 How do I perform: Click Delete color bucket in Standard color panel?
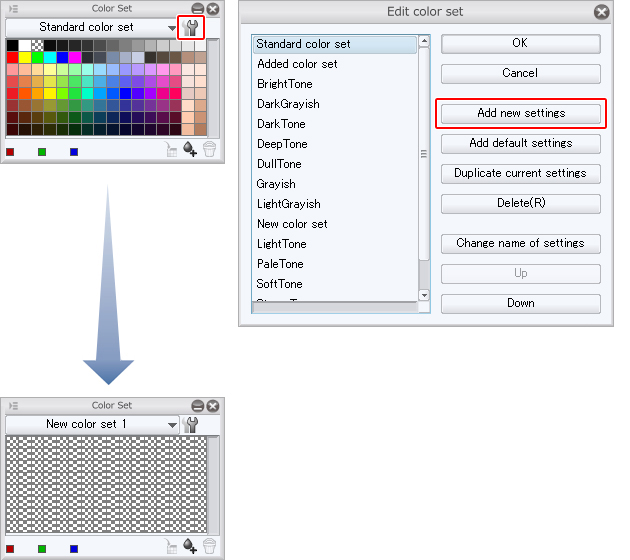click(209, 151)
